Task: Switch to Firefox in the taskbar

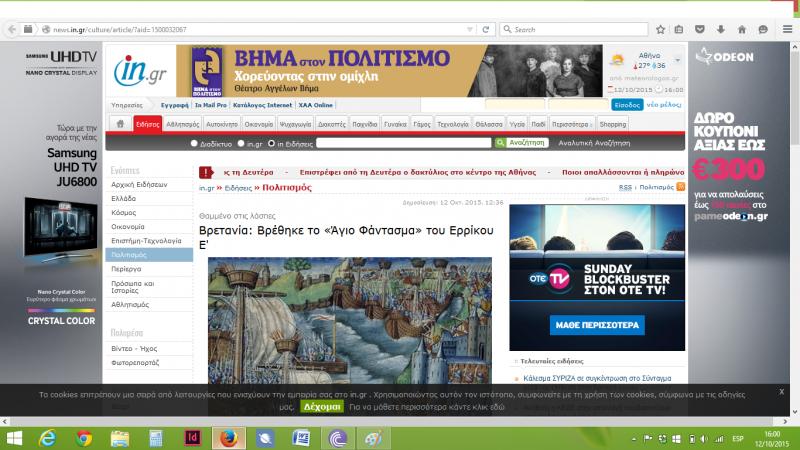Action: [229, 438]
